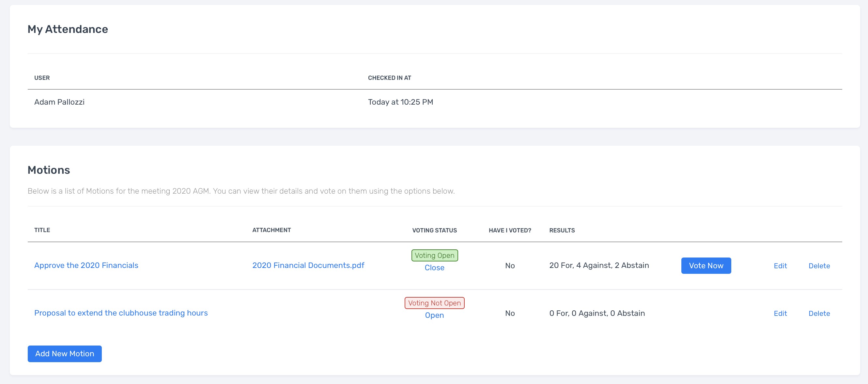Image resolution: width=868 pixels, height=384 pixels.
Task: Edit the Approve 2020 Financials motion
Action: tap(780, 266)
